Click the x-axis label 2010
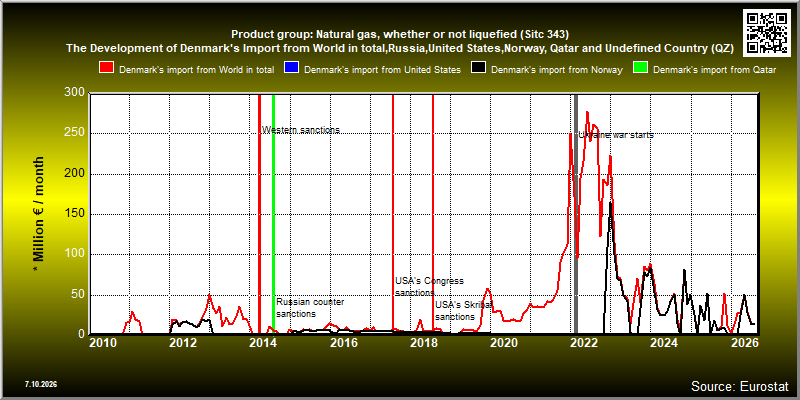The height and width of the screenshot is (400, 800). (103, 342)
